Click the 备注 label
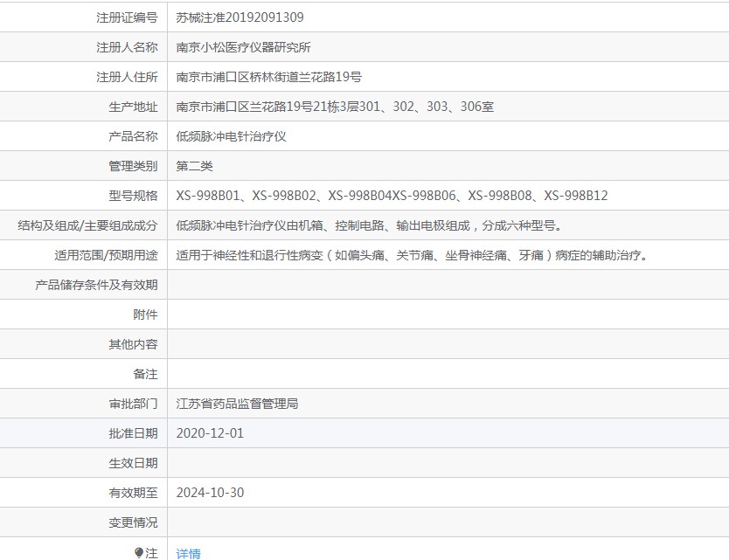This screenshot has width=729, height=560. pos(145,374)
